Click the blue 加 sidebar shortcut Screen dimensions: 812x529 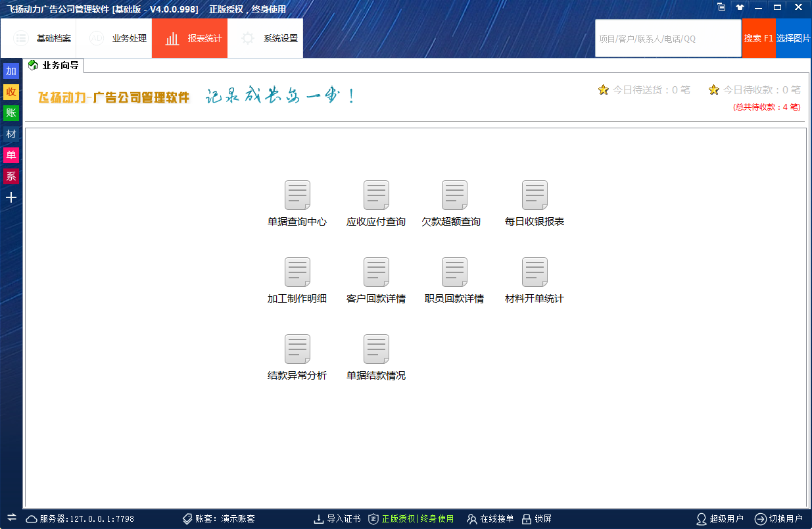(x=11, y=71)
